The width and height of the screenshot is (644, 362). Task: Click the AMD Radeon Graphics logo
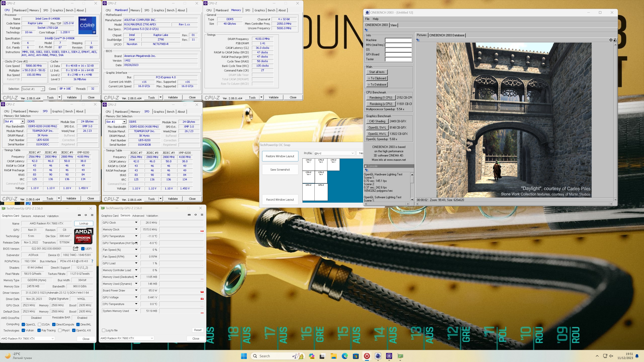[x=84, y=236]
